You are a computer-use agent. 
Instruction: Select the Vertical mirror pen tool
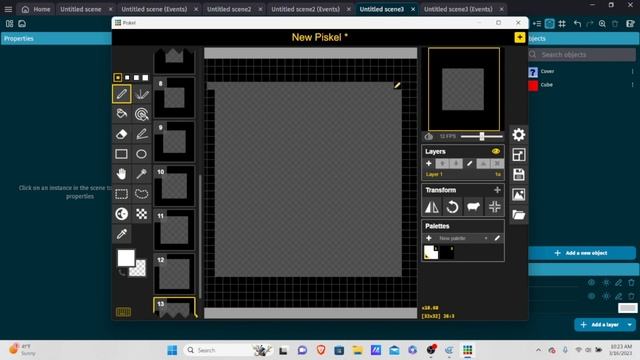pos(142,94)
